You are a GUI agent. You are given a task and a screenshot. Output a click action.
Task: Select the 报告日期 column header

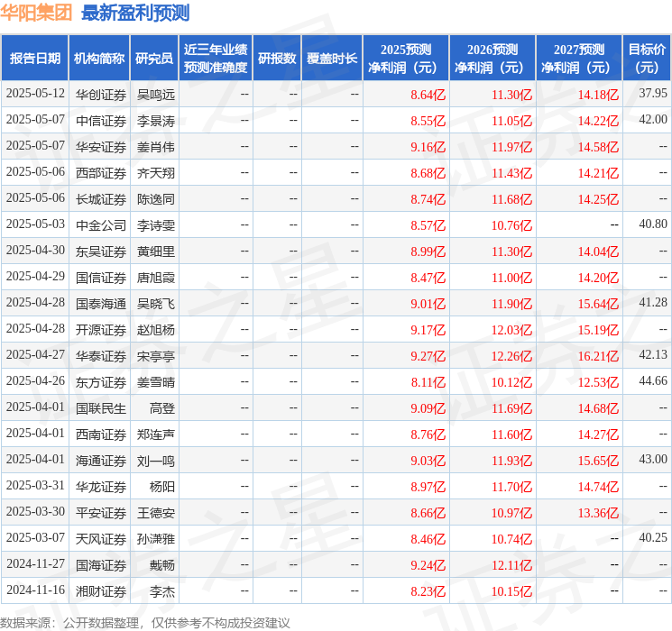pyautogui.click(x=34, y=59)
